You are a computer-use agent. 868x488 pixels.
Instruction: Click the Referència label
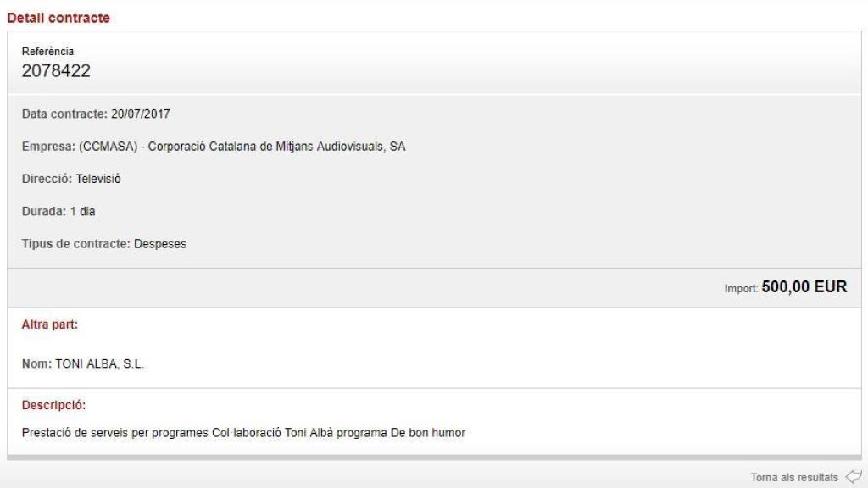pyautogui.click(x=47, y=52)
